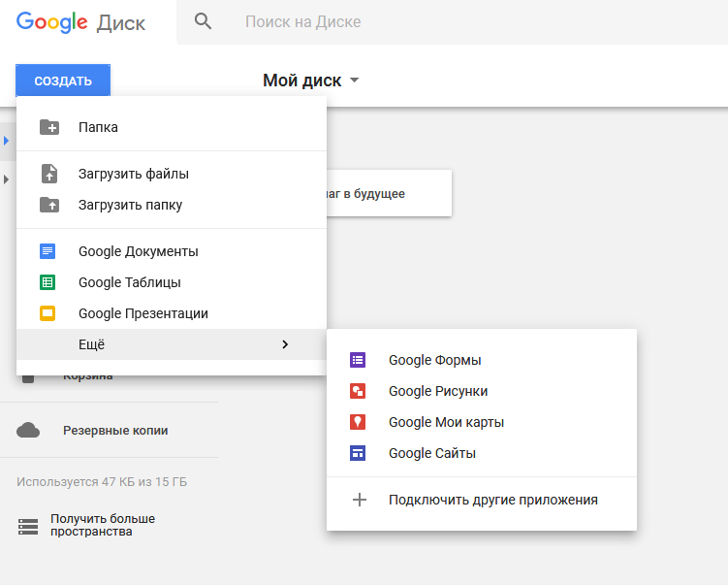Click the storage stack icon
The height and width of the screenshot is (585, 728).
pos(28,527)
